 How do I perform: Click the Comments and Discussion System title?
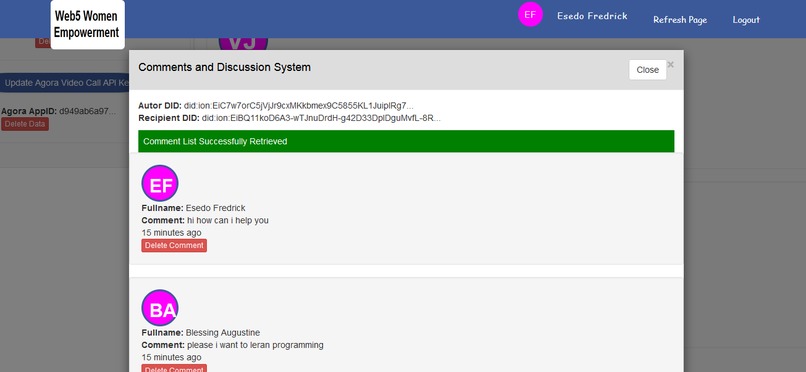tap(224, 67)
